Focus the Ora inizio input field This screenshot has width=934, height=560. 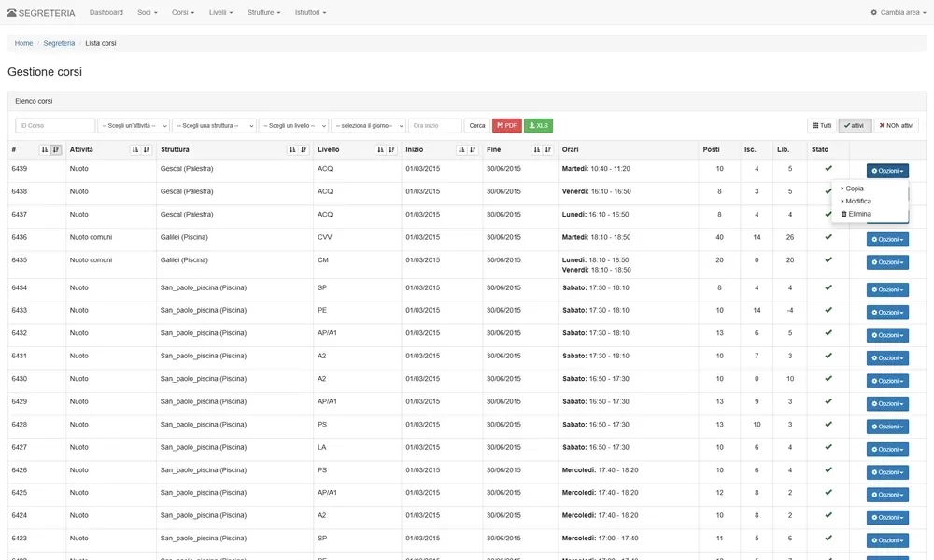tap(435, 126)
